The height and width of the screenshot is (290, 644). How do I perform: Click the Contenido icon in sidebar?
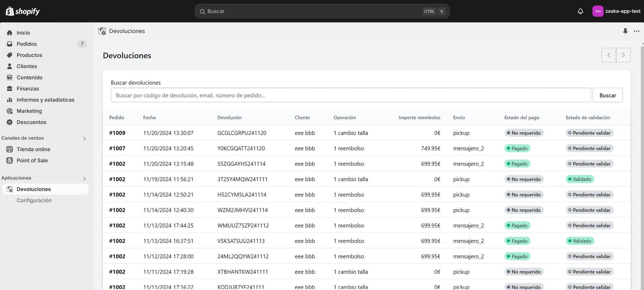pos(10,77)
